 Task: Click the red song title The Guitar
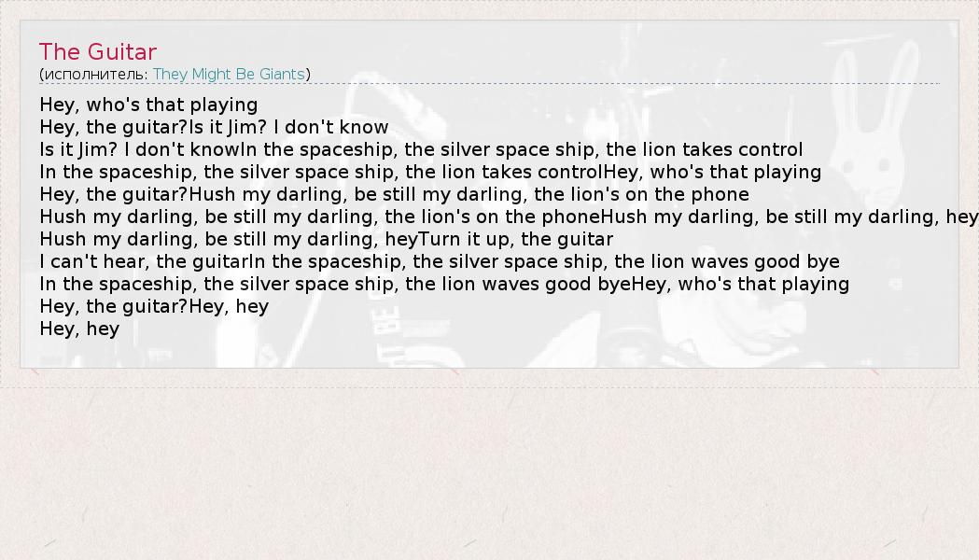pyautogui.click(x=98, y=52)
